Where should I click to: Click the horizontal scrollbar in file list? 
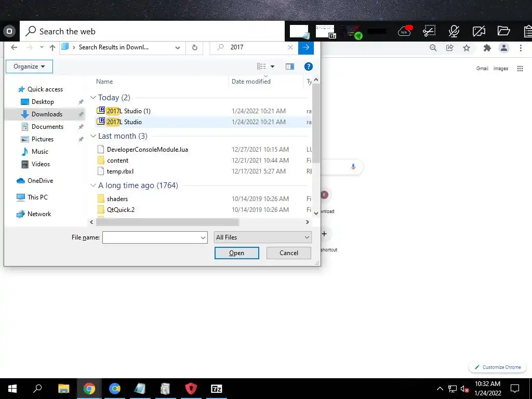point(167,222)
